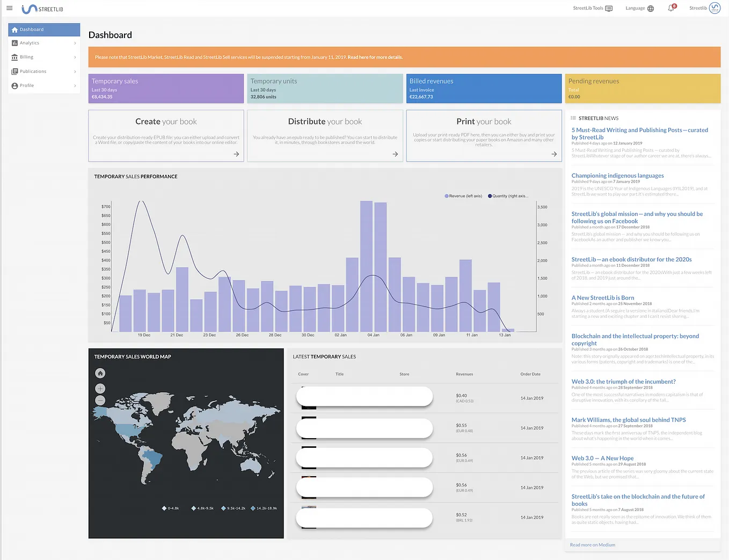Screen dimensions: 729x560
Task: Open 'Web 3.0: the triumph of the incumbent?' article
Action: [x=623, y=382]
